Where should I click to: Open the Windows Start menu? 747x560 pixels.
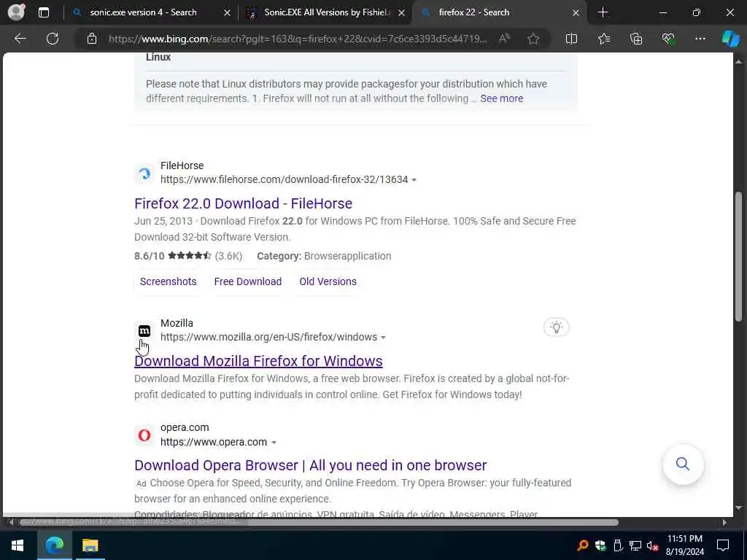(18, 545)
